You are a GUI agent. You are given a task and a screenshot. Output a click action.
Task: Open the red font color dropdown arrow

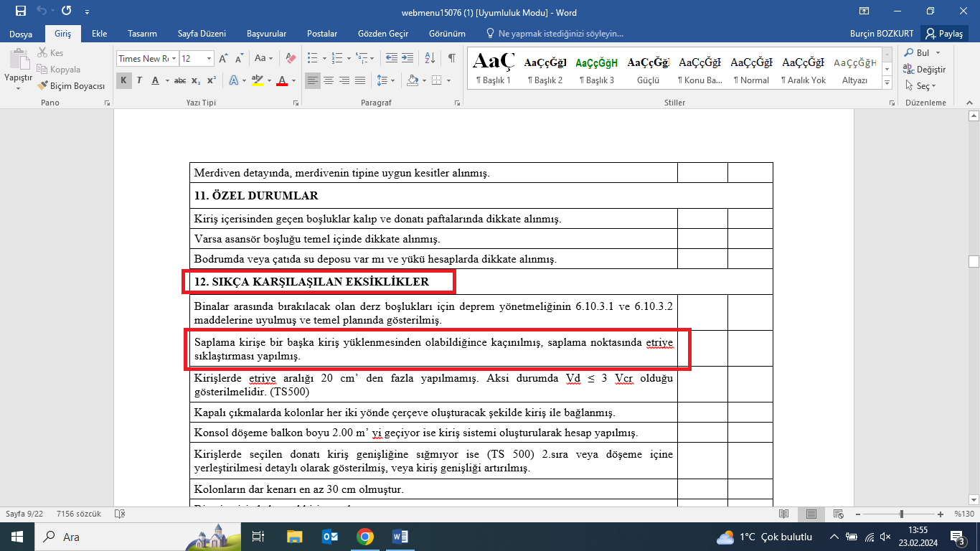click(295, 80)
